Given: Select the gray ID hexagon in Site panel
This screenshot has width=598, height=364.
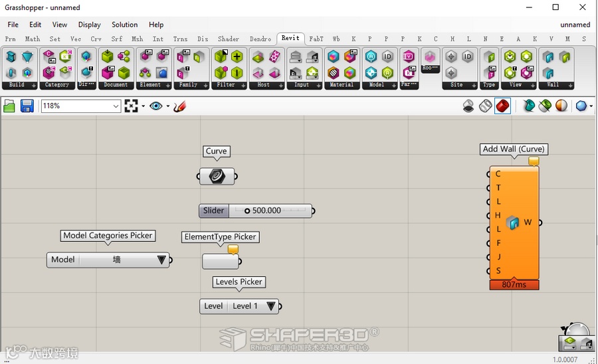Looking at the screenshot, I should [x=468, y=56].
